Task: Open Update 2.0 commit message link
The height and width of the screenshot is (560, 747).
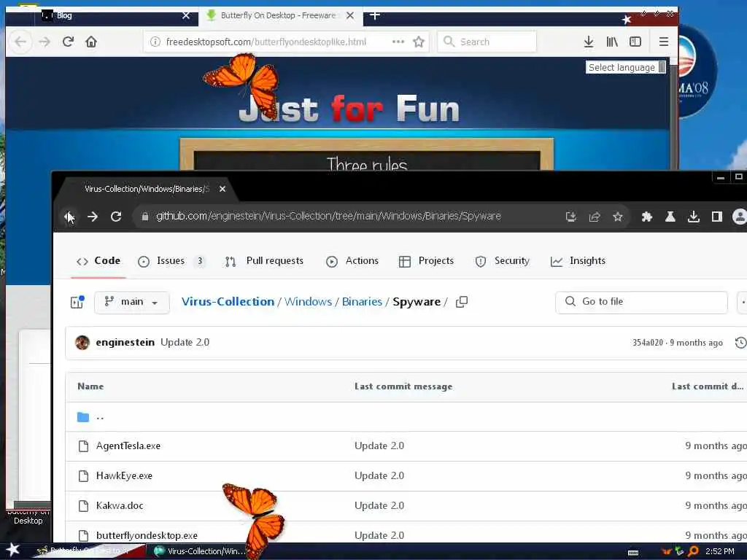Action: 185,343
